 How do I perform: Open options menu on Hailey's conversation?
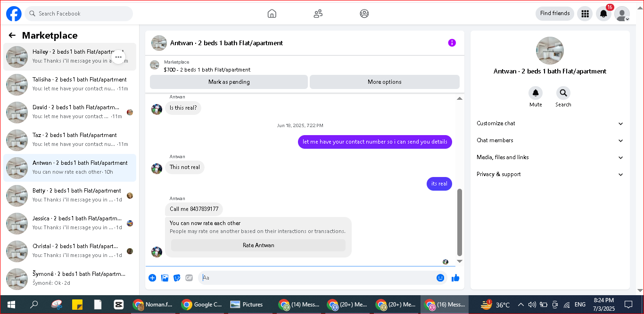click(x=118, y=56)
